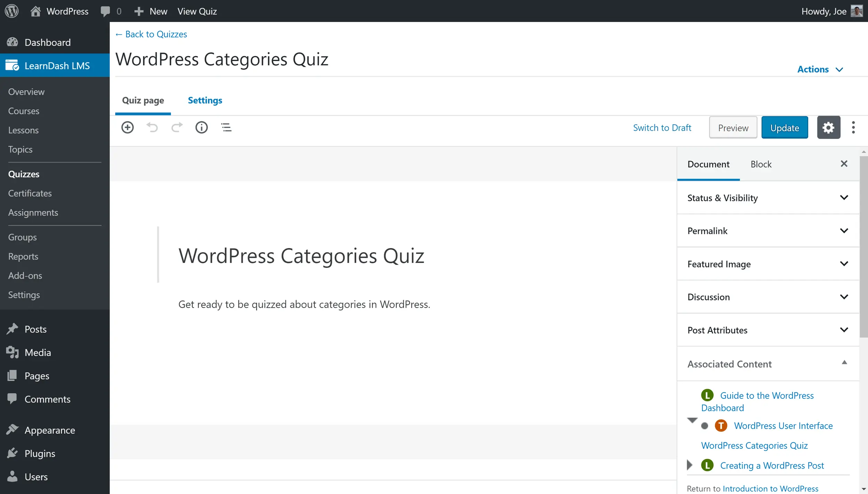Expand the Status & Visibility panel
This screenshot has width=868, height=494.
[768, 198]
